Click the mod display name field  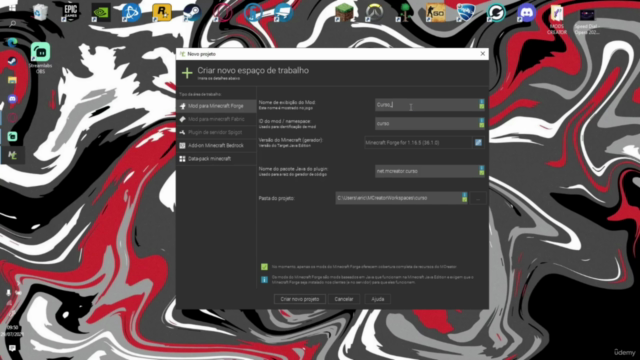[x=427, y=105]
